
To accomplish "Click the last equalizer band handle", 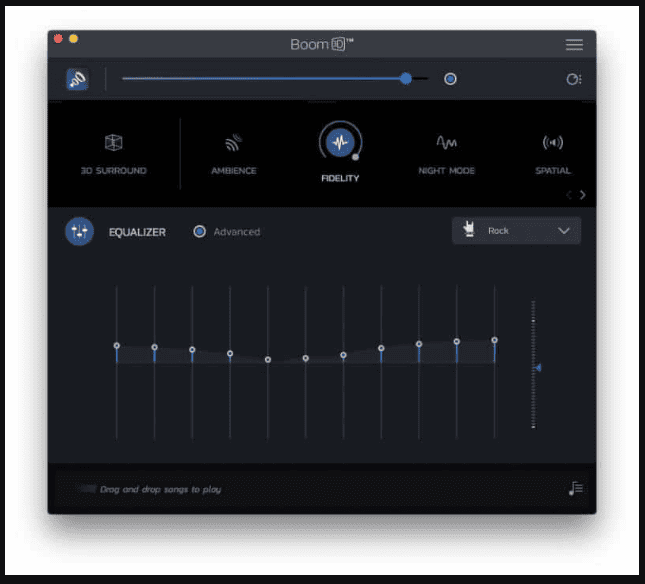I will pos(494,340).
